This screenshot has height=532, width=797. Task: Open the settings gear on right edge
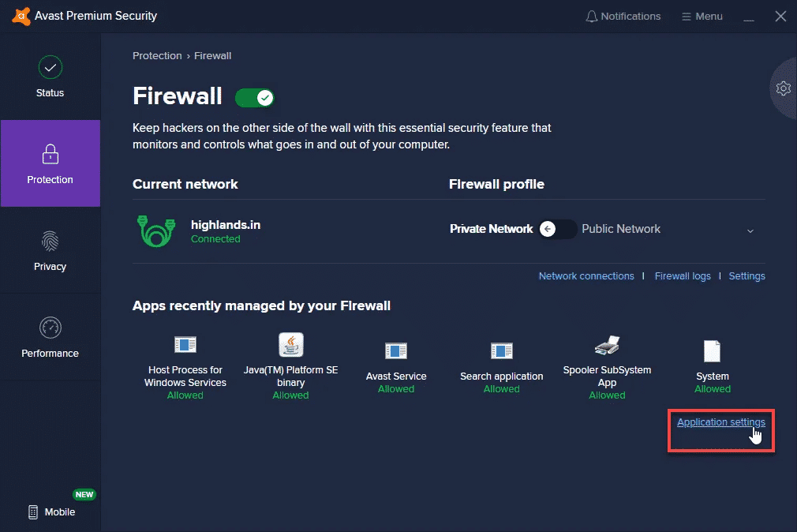coord(783,88)
